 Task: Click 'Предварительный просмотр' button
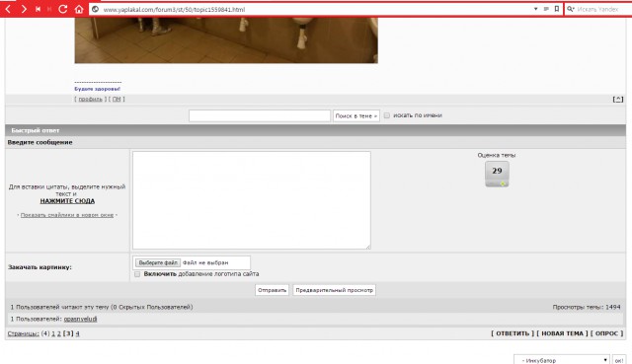pyautogui.click(x=334, y=290)
